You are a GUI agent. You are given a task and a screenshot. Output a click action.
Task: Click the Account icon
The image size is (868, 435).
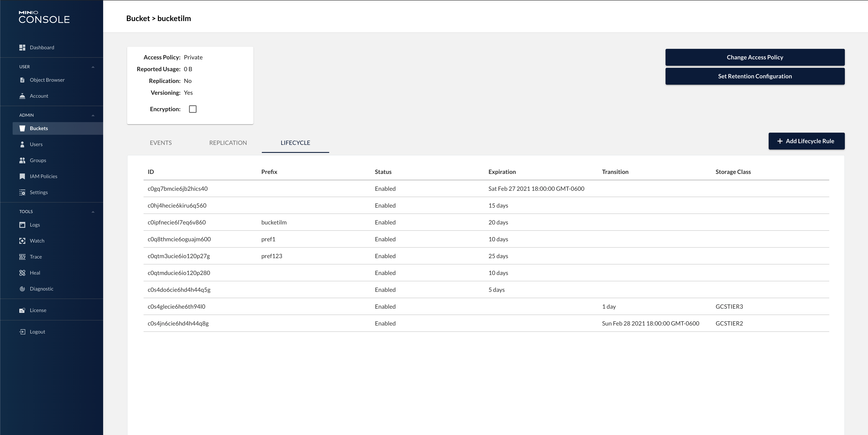click(22, 96)
